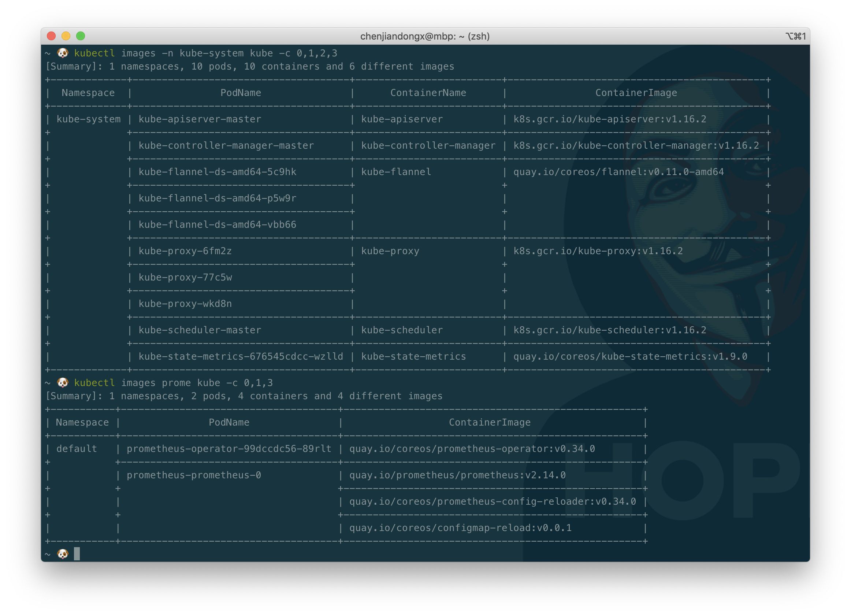
Task: Click image 'k8s.gcr.io/kube-scheduler:v1.16.2'
Action: click(610, 330)
